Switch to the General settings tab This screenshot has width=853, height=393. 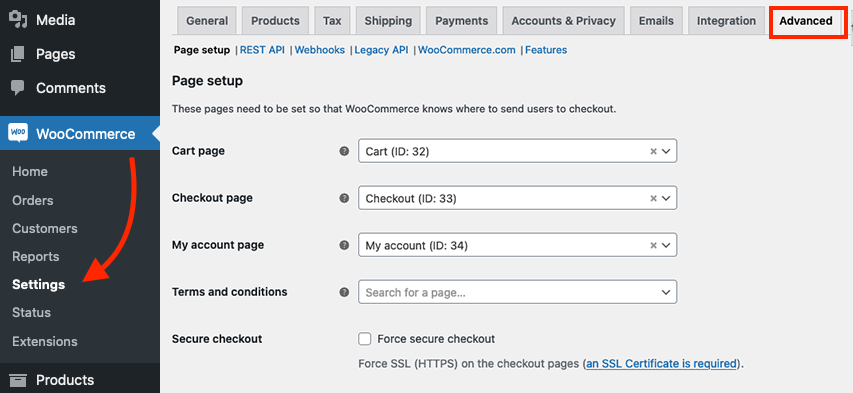[207, 21]
